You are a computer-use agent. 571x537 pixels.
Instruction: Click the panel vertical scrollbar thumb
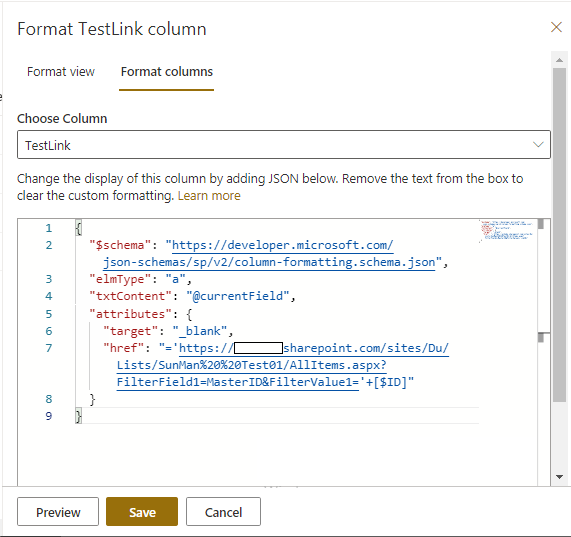tap(559, 235)
